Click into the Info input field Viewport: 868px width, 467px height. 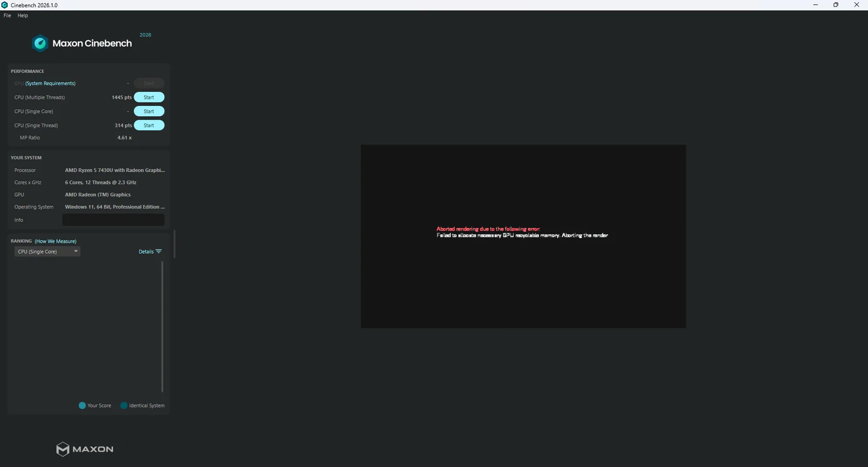click(x=113, y=220)
